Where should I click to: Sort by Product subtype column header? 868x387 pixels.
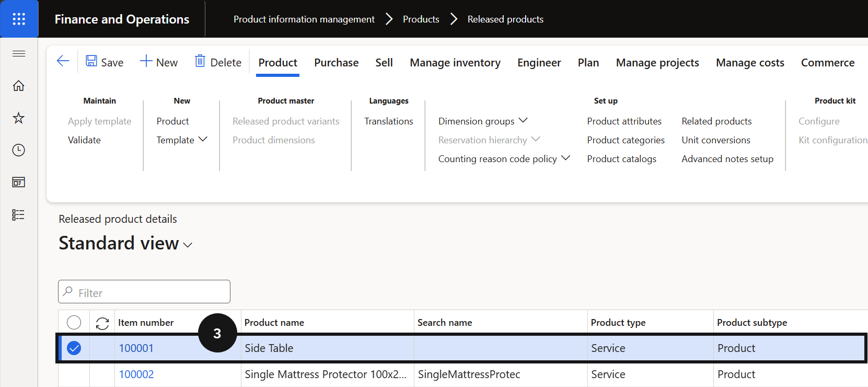(752, 323)
